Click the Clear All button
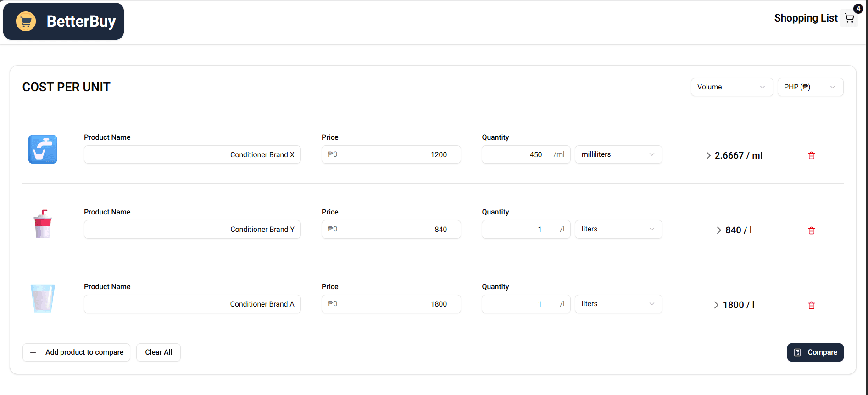The width and height of the screenshot is (868, 395). [x=158, y=352]
